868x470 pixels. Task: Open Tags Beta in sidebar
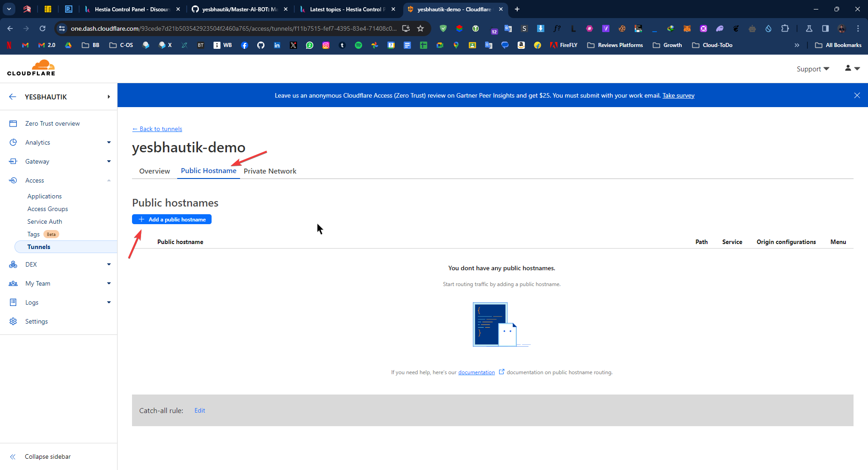click(x=43, y=234)
